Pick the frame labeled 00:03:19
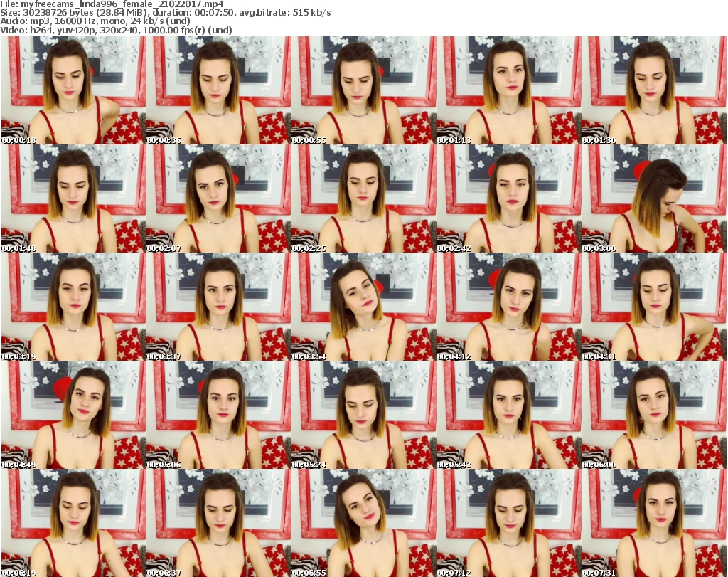The image size is (728, 577). tap(74, 307)
